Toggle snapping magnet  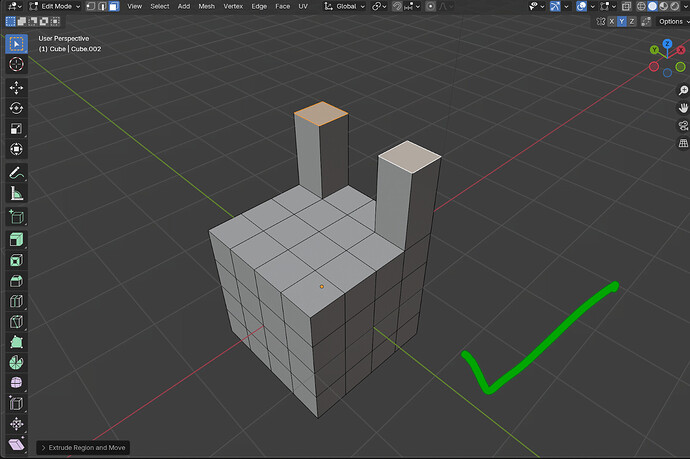coord(397,6)
